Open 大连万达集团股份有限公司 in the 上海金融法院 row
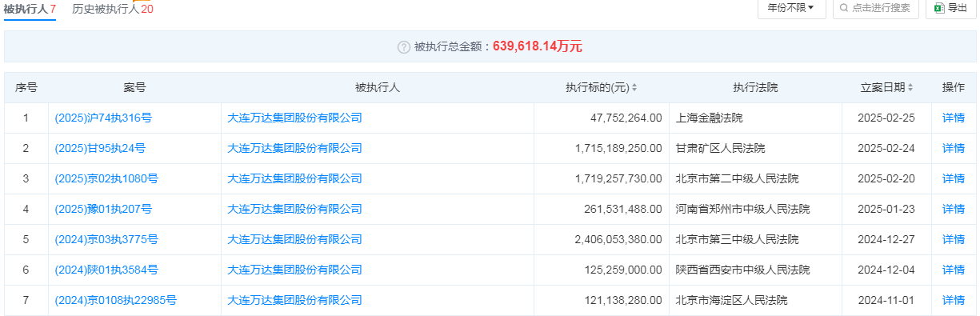 pyautogui.click(x=295, y=118)
